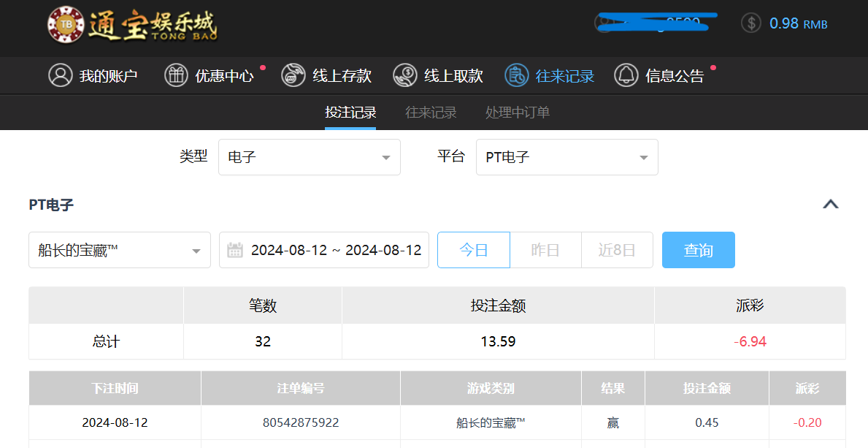Open the calendar icon in the date picker
This screenshot has height=448, width=868.
235,250
